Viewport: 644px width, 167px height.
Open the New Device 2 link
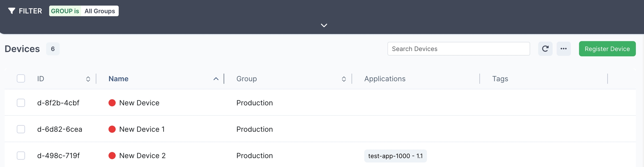(142, 156)
